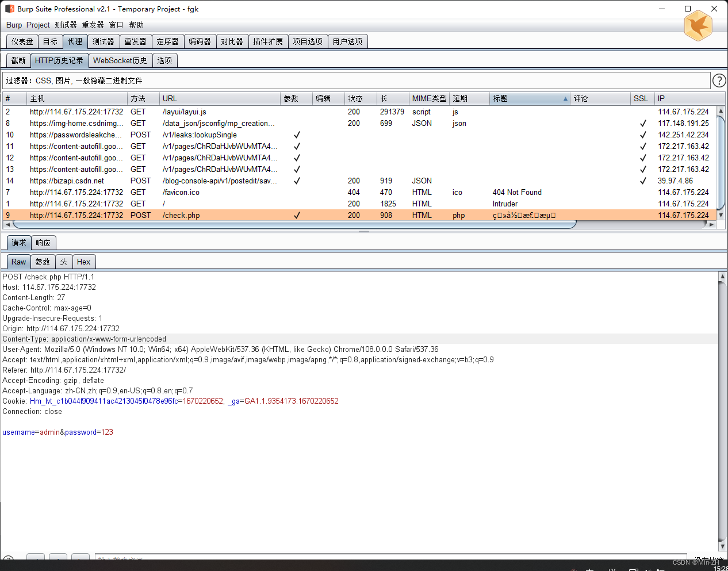Viewport: 728px width, 571px height.
Task: Open the 响应 tab of the message viewer
Action: (x=43, y=242)
